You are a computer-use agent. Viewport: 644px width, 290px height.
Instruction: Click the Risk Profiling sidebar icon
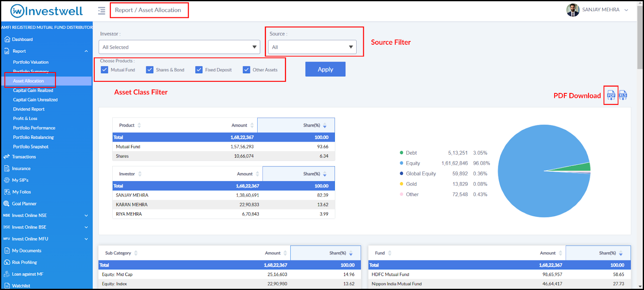(7, 262)
